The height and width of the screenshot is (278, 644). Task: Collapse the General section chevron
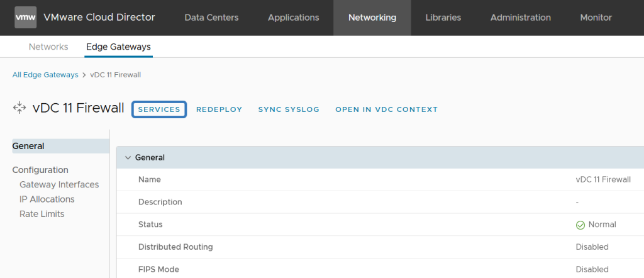128,157
